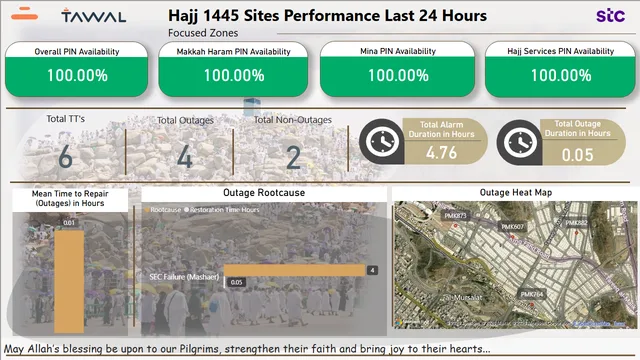Click the Rootcause legend swatch
640x360 pixels.
tap(147, 210)
